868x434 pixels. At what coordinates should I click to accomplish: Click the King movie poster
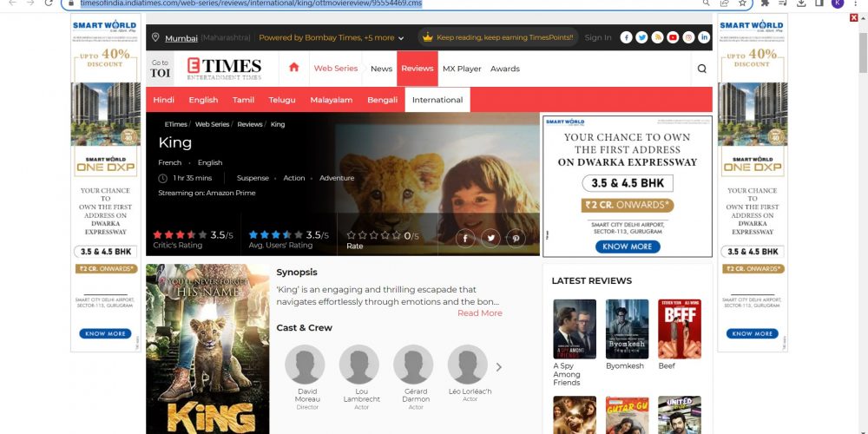[207, 349]
